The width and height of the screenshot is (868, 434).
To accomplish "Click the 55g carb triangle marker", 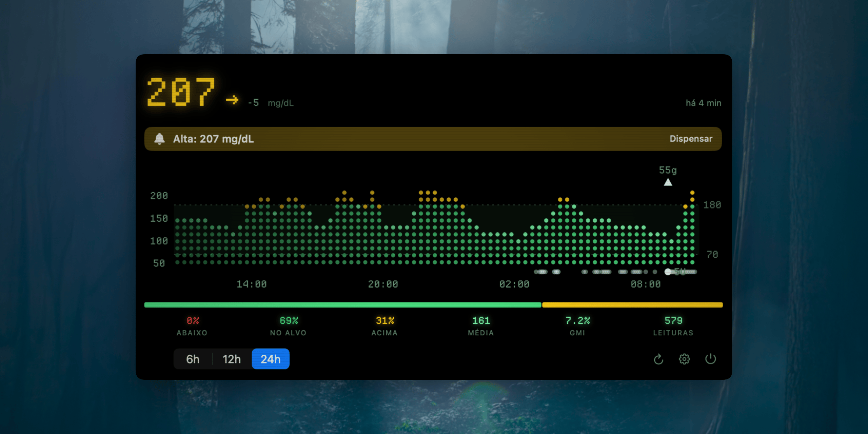I will click(668, 182).
